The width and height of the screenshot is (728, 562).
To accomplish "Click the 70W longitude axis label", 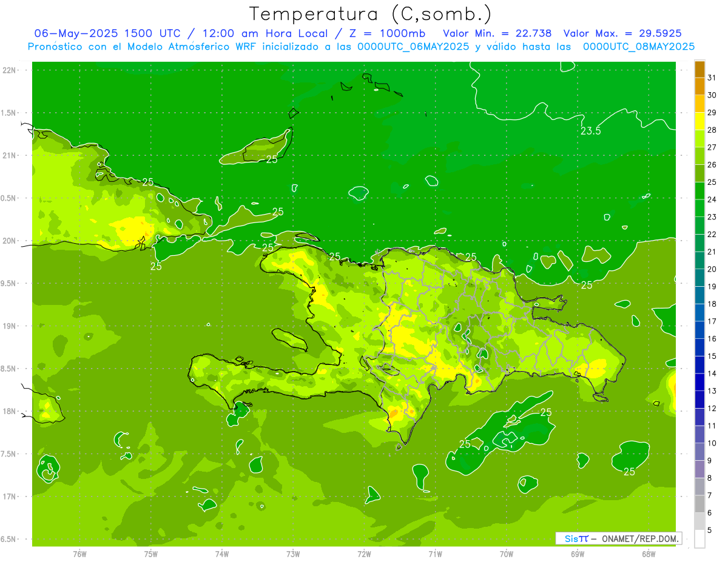I will (507, 554).
